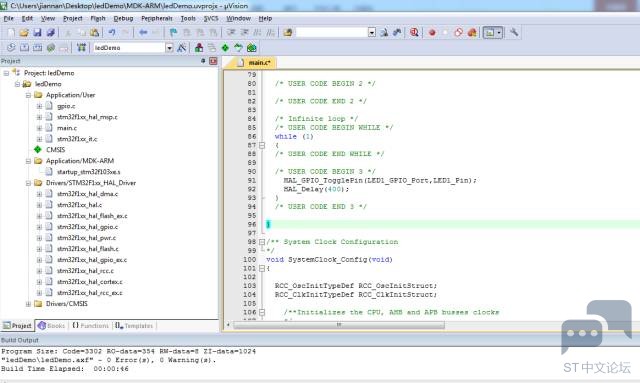Image resolution: width=640 pixels, height=383 pixels.
Task: Expand the Drivers/CMSIS folder
Action: point(28,304)
